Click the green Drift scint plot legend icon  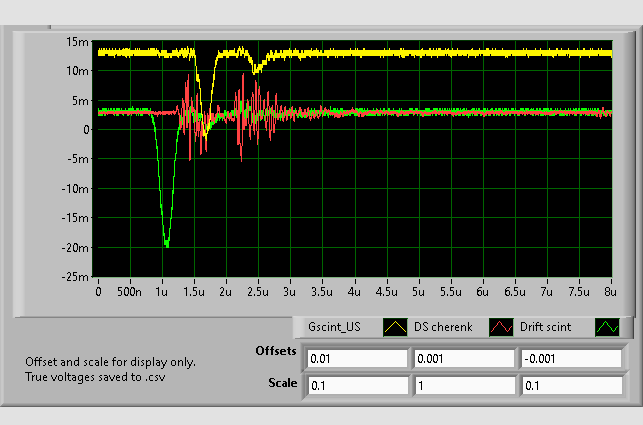pyautogui.click(x=607, y=327)
